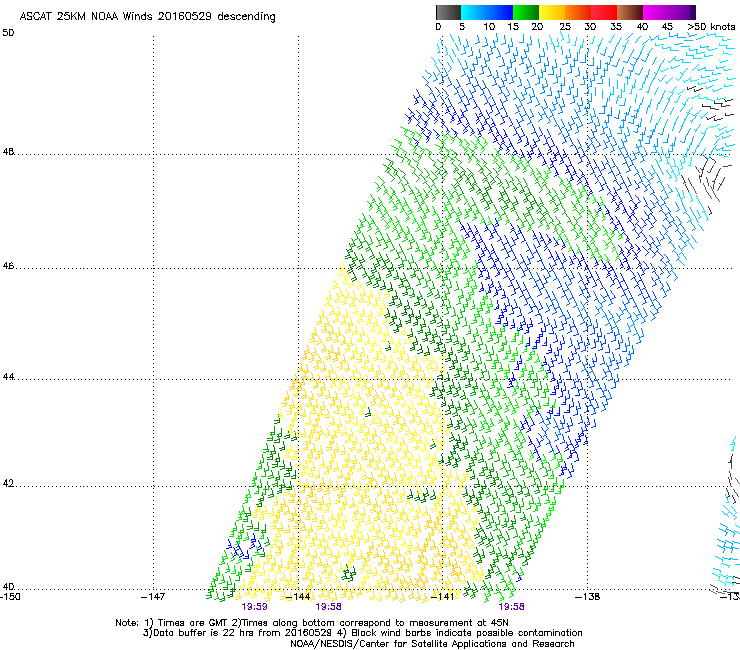Select the brown 35-40 knots color segment
Screen dimensions: 740x650
(630, 12)
